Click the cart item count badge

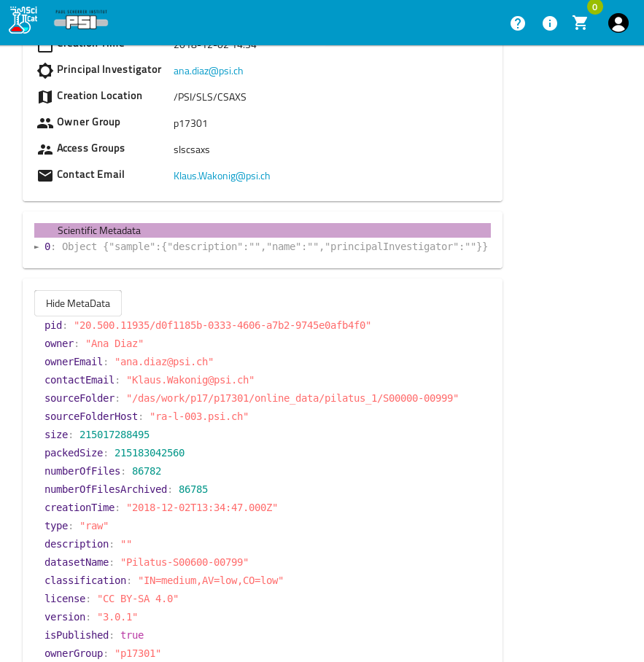595,7
